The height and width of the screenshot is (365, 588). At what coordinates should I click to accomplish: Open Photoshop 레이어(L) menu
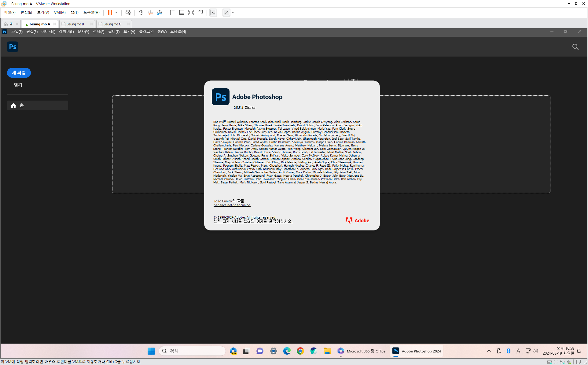coord(66,32)
